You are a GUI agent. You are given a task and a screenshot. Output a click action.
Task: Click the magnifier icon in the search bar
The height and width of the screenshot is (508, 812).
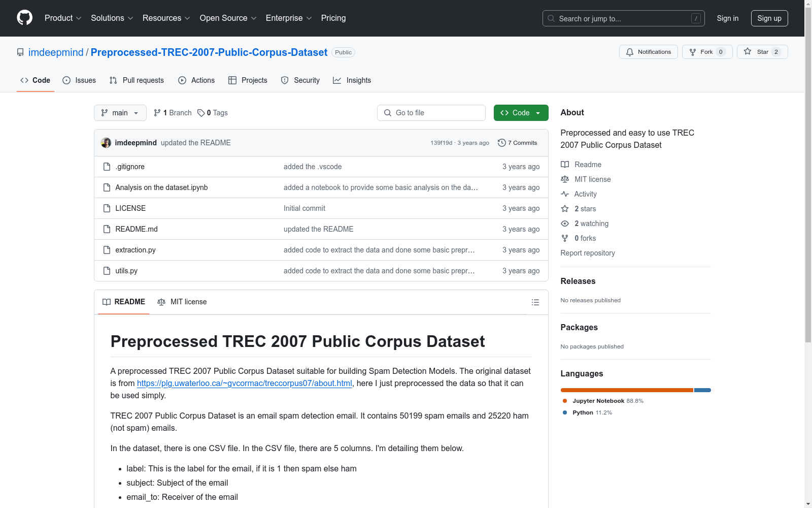coord(551,18)
